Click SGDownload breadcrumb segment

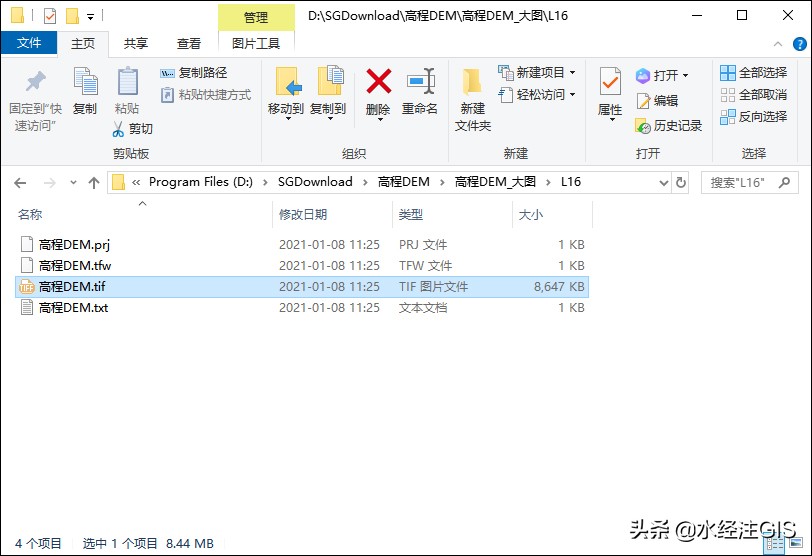(315, 182)
